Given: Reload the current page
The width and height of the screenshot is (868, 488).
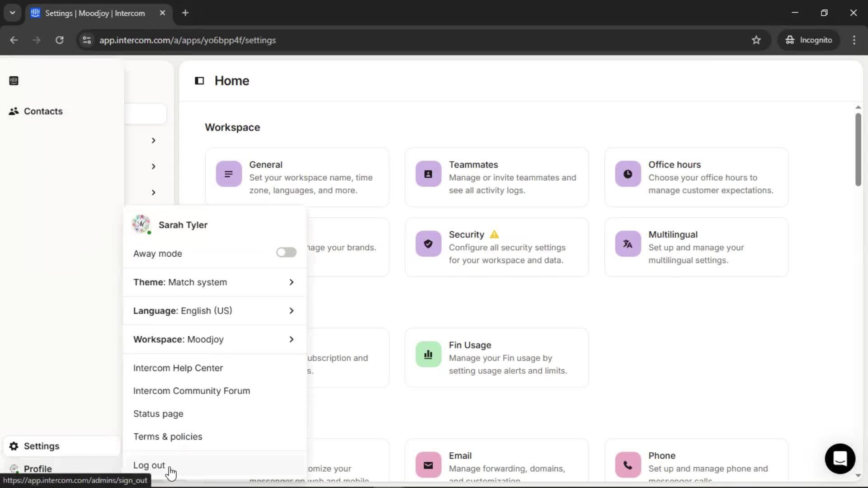Looking at the screenshot, I should click(59, 40).
